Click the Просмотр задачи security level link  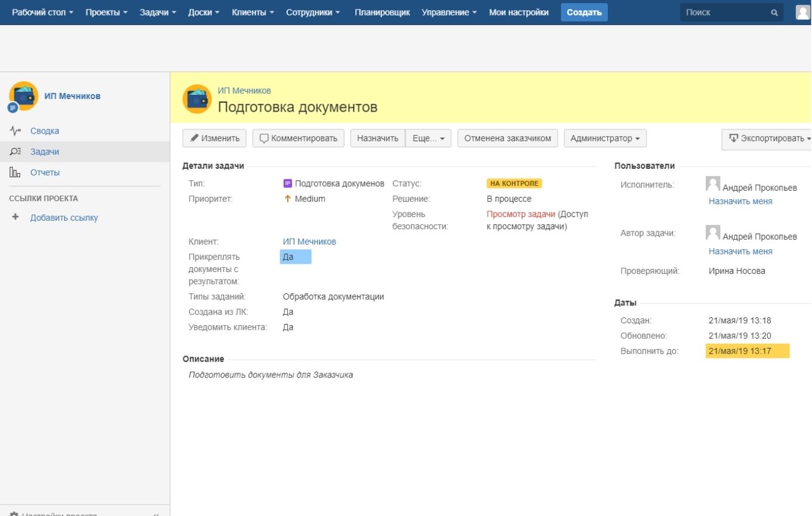tap(521, 214)
